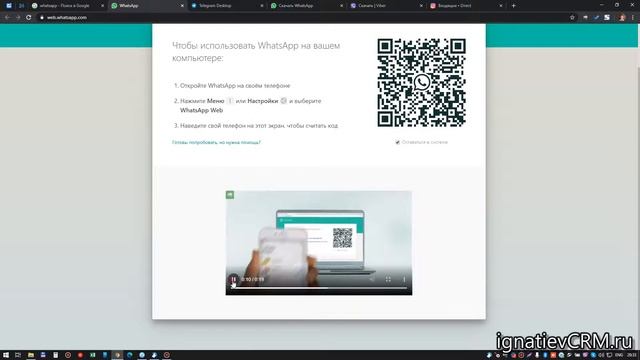The height and width of the screenshot is (360, 640).
Task: Seek on the tutorial video progress bar
Action: (319, 288)
